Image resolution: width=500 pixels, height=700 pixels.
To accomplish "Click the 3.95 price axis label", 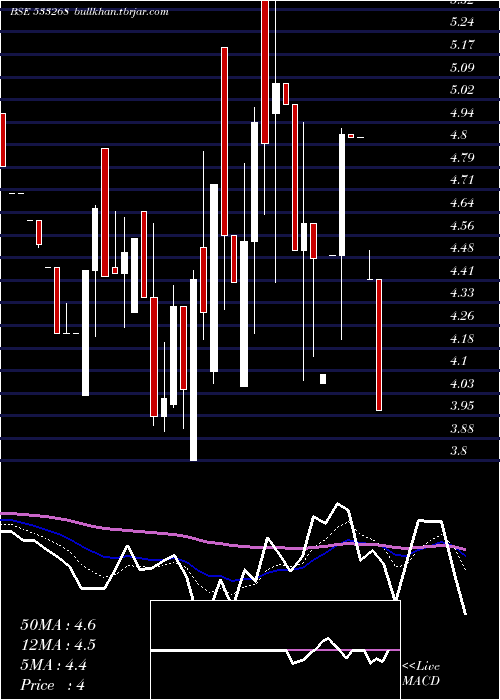I will 462,406.
